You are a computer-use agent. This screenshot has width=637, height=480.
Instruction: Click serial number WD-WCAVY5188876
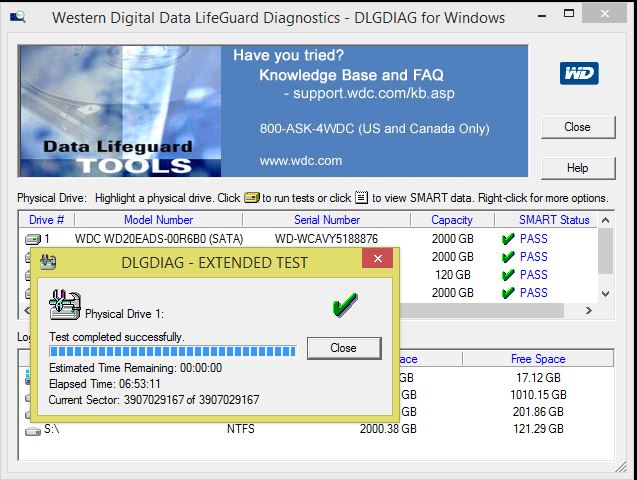(326, 239)
